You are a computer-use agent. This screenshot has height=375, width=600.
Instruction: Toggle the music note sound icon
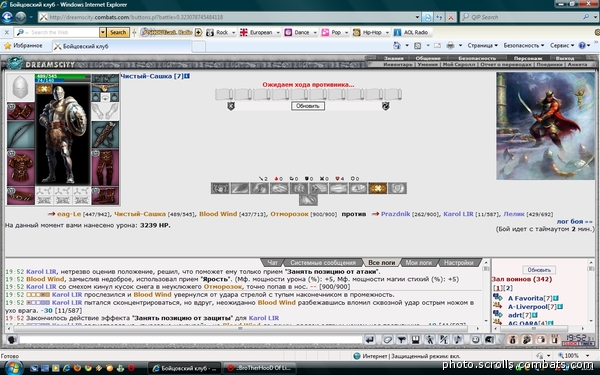tap(458, 339)
